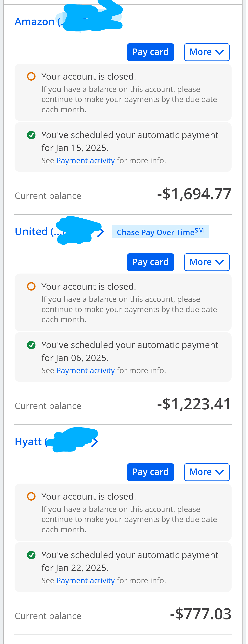Click the chevron arrow next to United account name

(x=101, y=233)
